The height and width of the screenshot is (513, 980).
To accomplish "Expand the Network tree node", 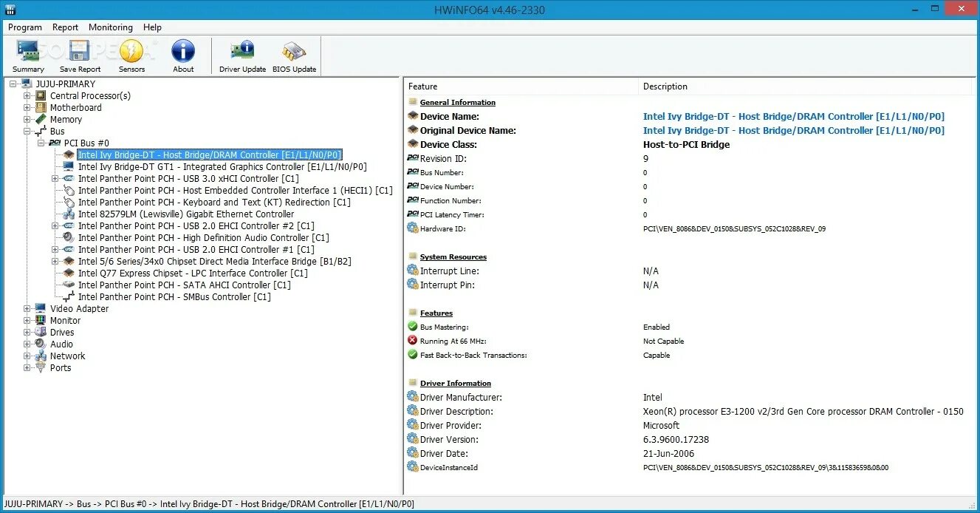I will coord(27,356).
